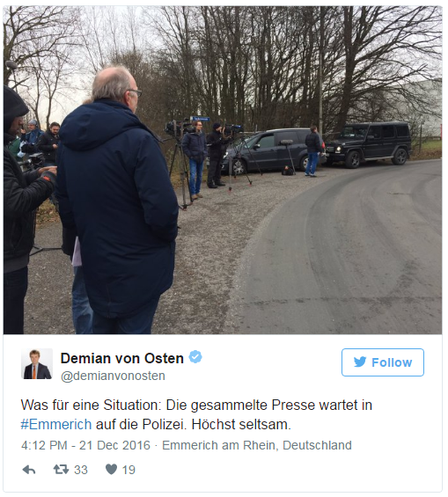Click the Twitter bird icon in Follow button
This screenshot has height=497, width=448.
pos(360,362)
